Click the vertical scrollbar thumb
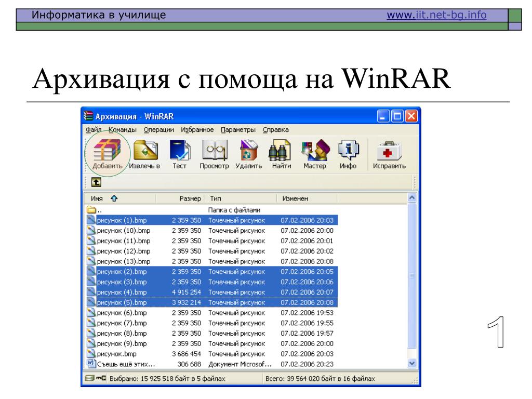Image resolution: width=532 pixels, height=399 pixels. (x=412, y=275)
